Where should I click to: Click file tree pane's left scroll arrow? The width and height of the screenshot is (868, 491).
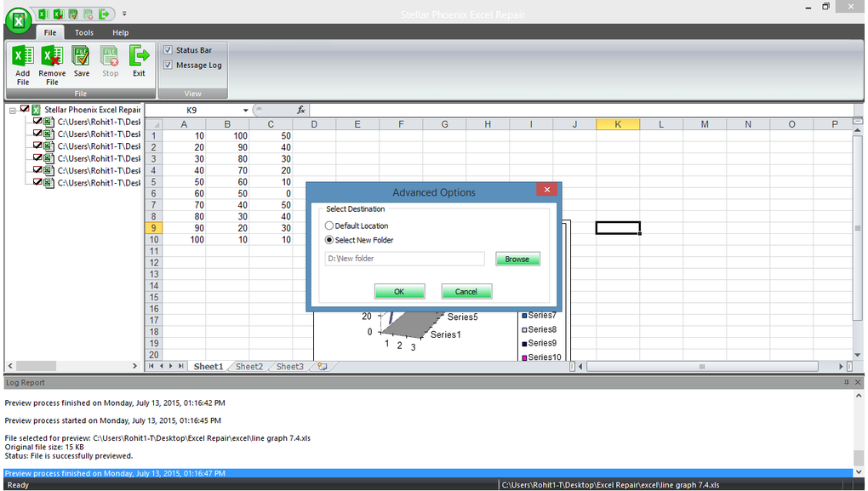click(10, 366)
